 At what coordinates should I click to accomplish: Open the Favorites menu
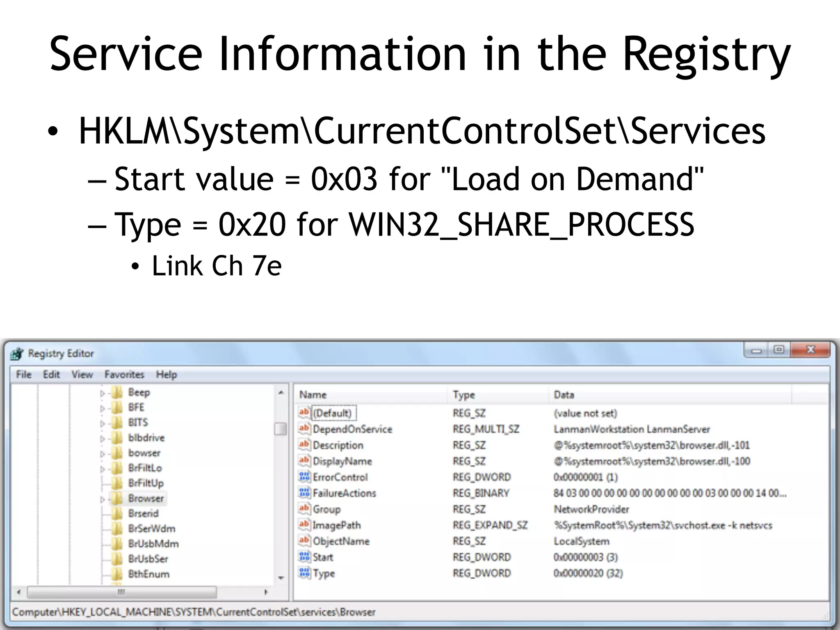124,374
